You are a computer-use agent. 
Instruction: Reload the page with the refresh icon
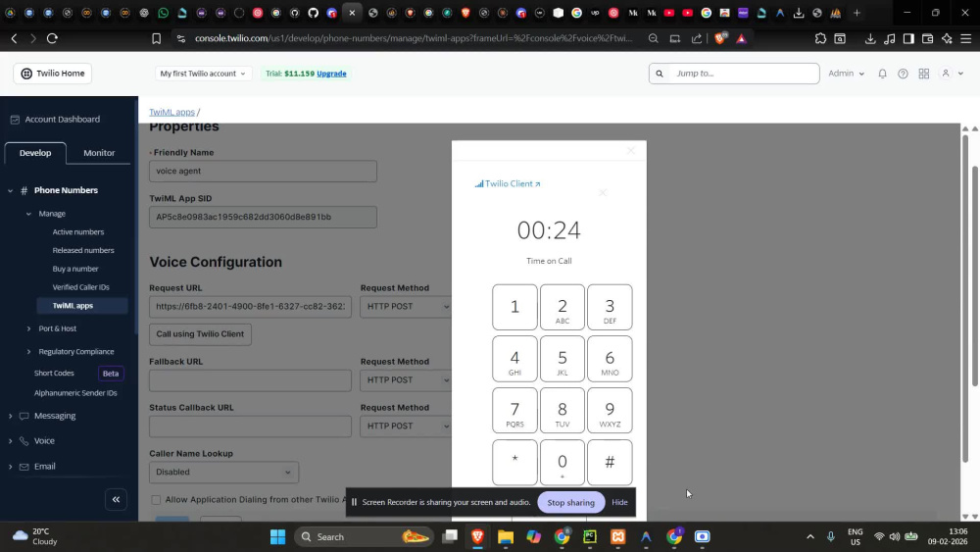53,39
